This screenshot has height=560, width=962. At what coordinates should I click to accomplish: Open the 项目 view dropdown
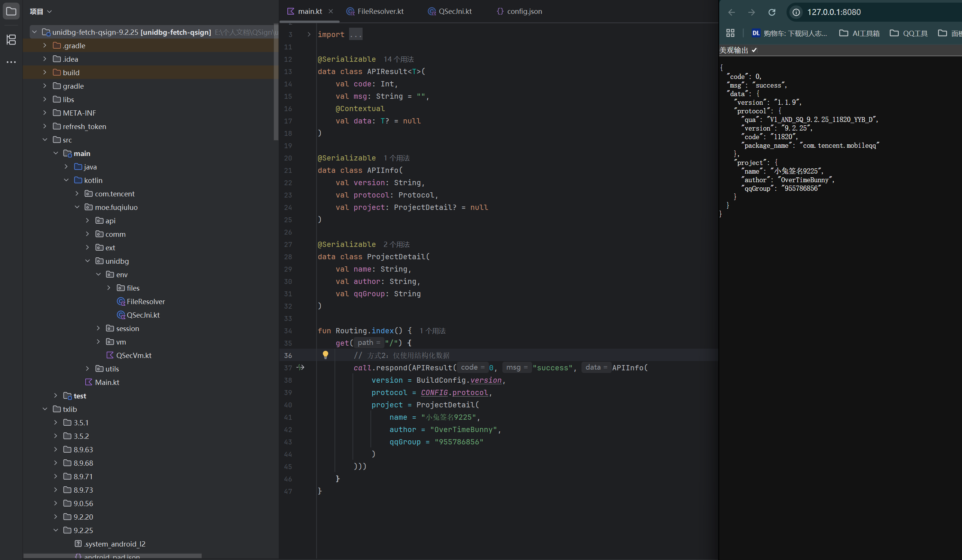40,12
